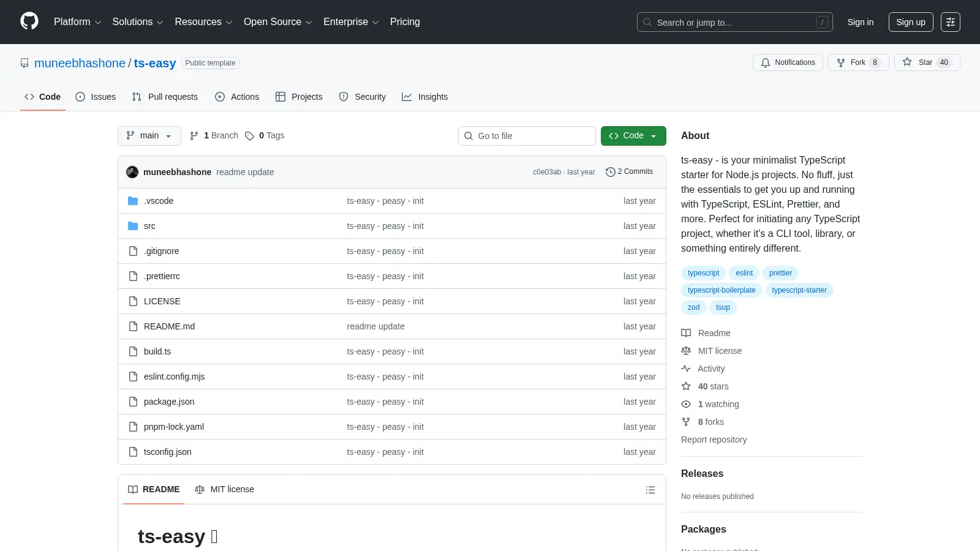
Task: Click the history clock icon by Commits
Action: [x=610, y=172]
